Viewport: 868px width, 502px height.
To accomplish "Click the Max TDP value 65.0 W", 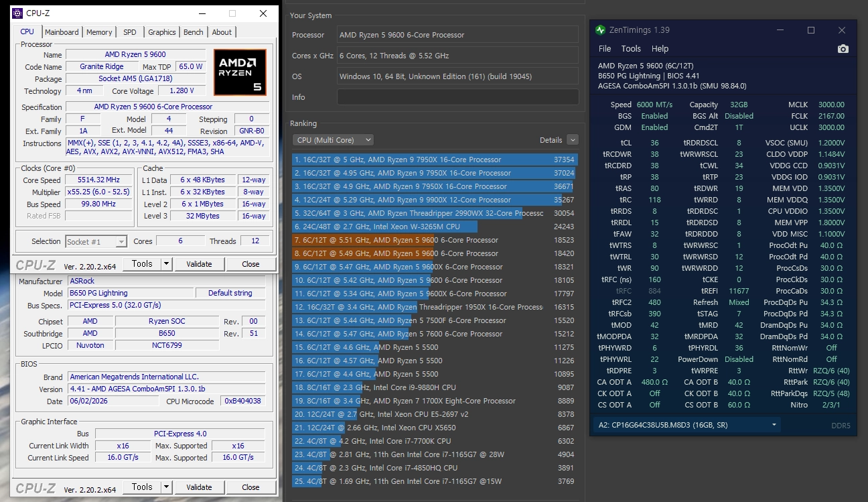I will (191, 67).
